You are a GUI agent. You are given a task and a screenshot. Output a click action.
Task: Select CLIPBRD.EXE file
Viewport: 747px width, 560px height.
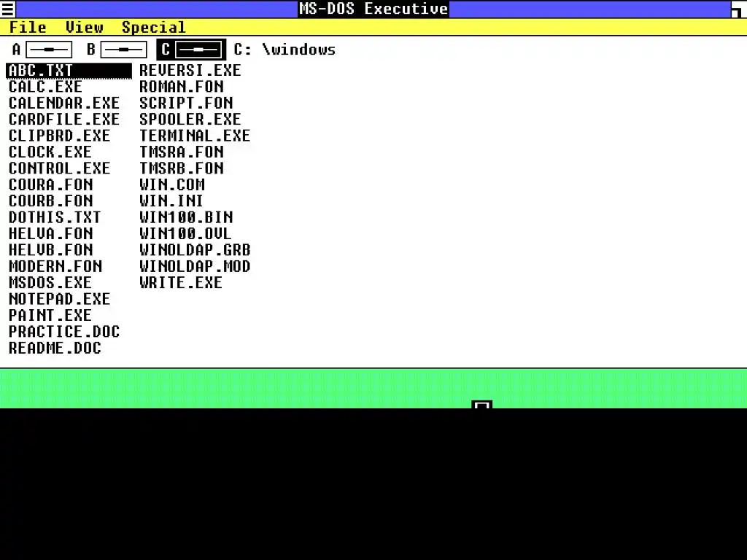click(x=59, y=136)
